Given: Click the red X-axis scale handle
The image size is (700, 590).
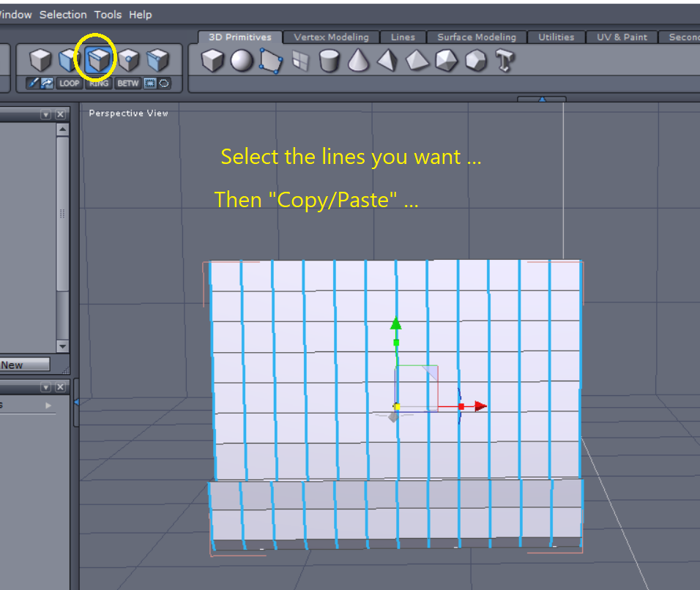Looking at the screenshot, I should [461, 406].
